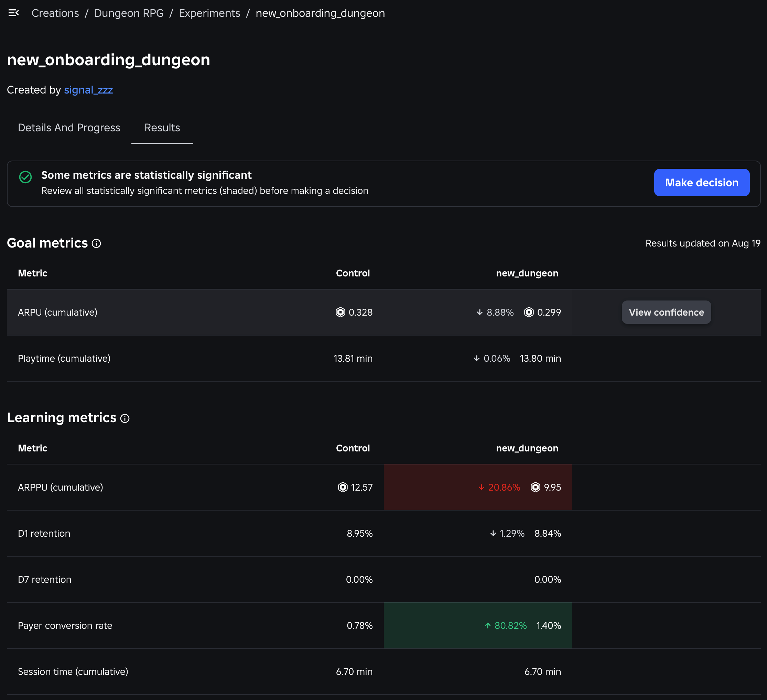Click new_dungeon header in Goal metrics table

527,273
